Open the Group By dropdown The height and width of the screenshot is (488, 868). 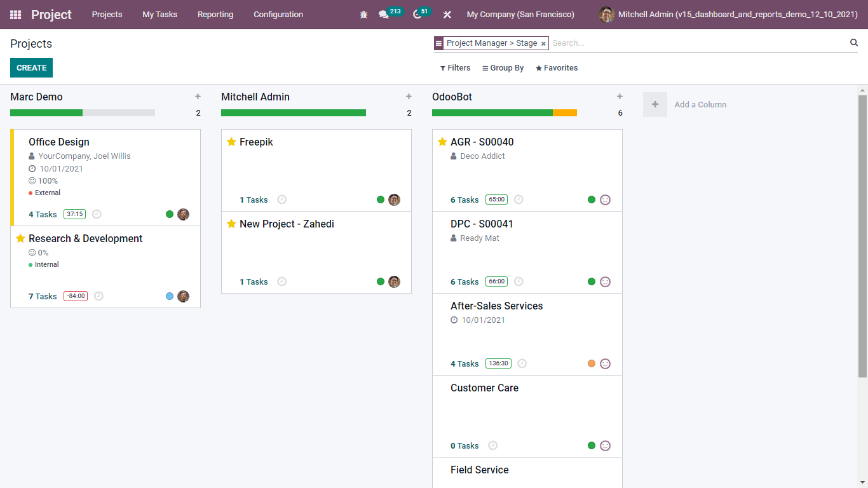point(503,68)
